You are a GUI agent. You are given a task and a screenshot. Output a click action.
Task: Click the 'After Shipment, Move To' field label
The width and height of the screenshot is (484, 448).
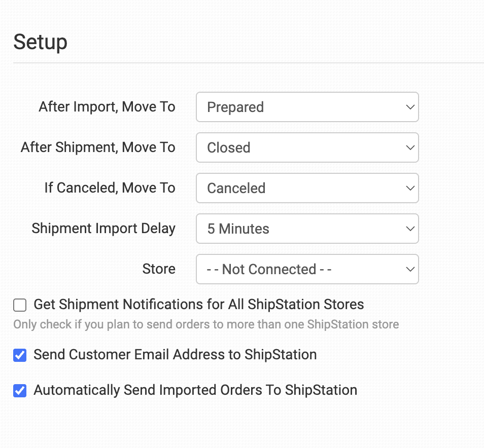point(98,147)
